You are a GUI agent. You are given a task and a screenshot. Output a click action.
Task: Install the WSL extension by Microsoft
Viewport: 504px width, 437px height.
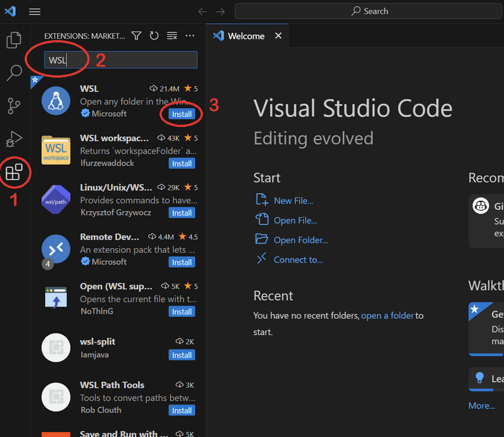pos(182,114)
